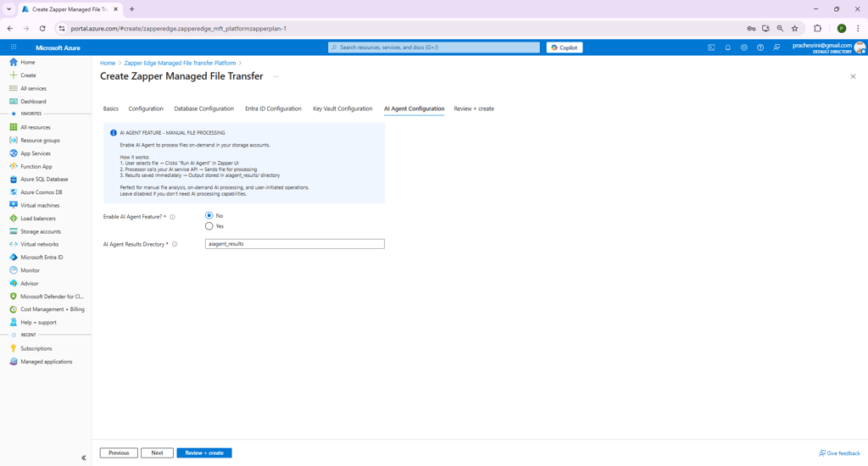Click the Microsoft Entra ID icon

(x=14, y=258)
